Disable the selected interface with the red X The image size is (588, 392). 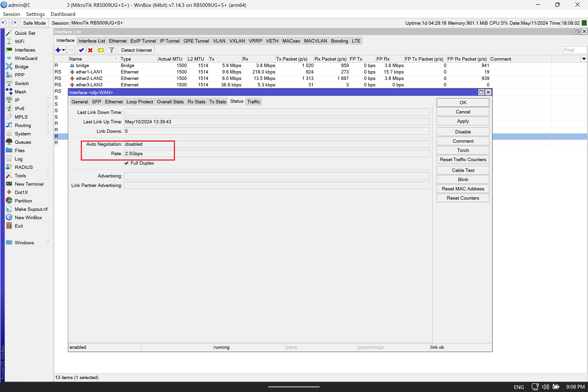click(90, 50)
